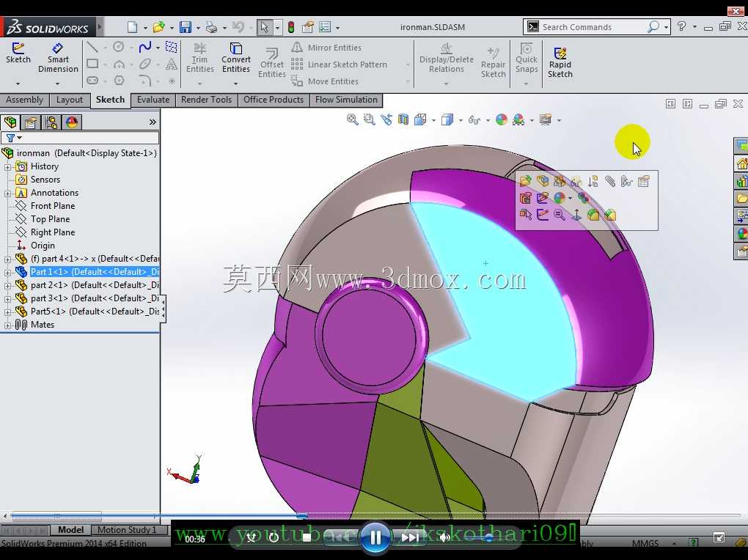Click the Section View icon
Viewport: 748px width, 560px height.
click(403, 119)
